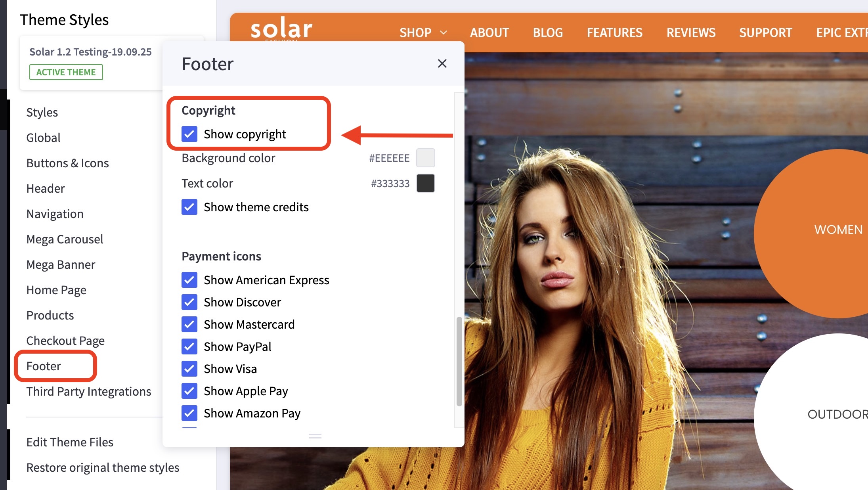Select the Header styles section
Screen dimensions: 868x490
45,188
